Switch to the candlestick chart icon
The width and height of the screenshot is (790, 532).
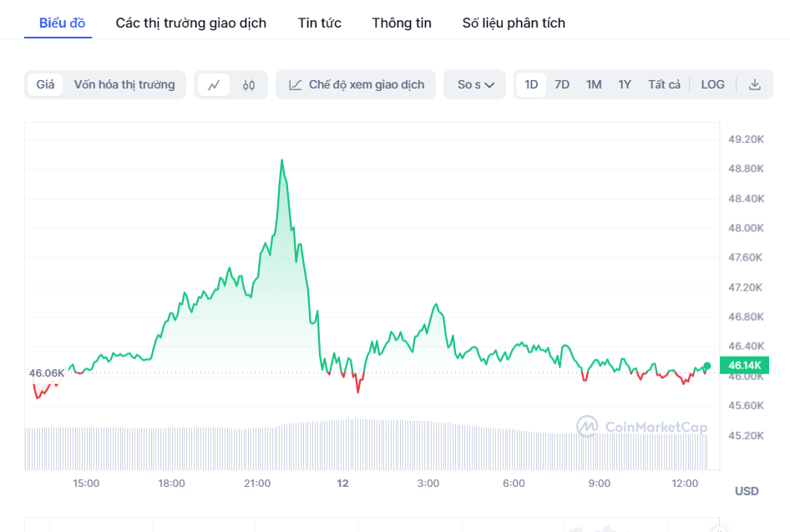pos(249,84)
